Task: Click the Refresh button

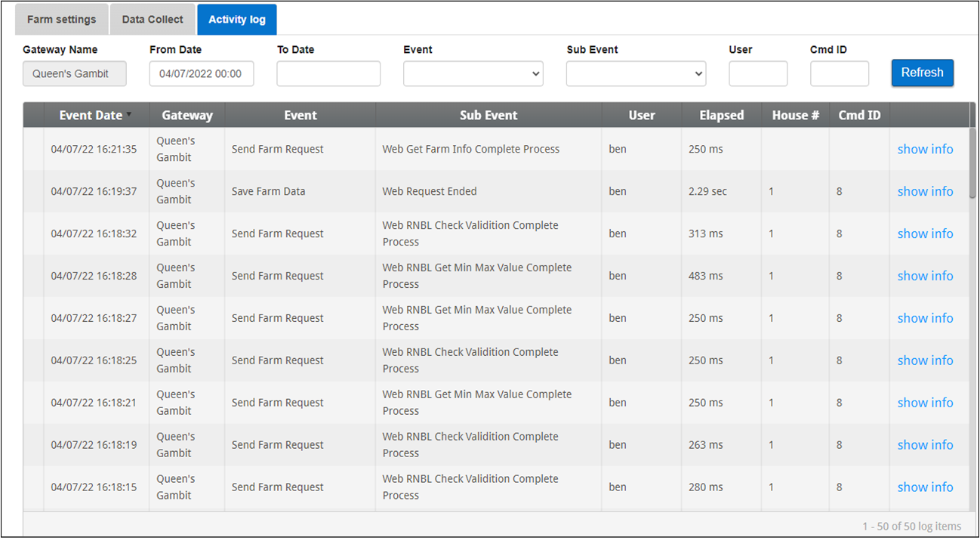Action: tap(922, 73)
